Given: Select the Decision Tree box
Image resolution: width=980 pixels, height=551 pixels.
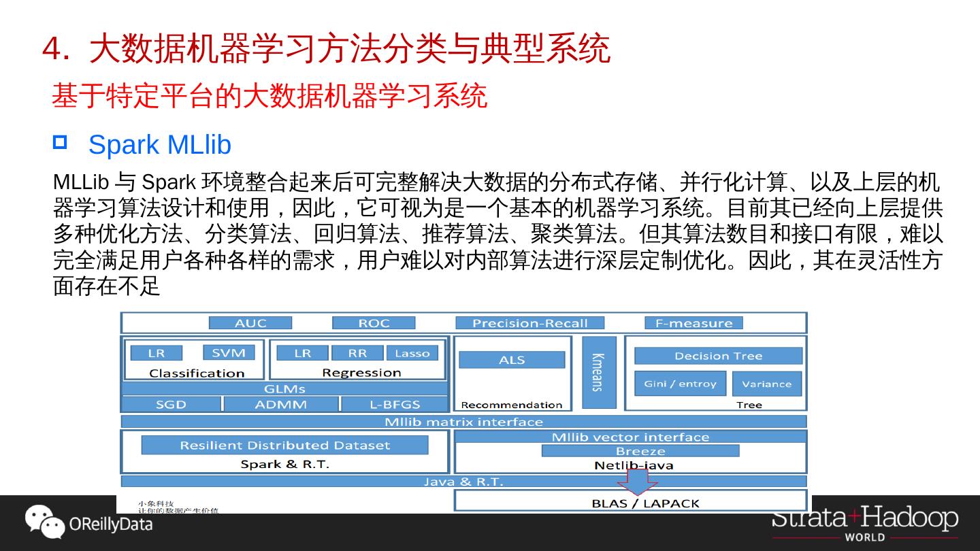Looking at the screenshot, I should [x=718, y=356].
